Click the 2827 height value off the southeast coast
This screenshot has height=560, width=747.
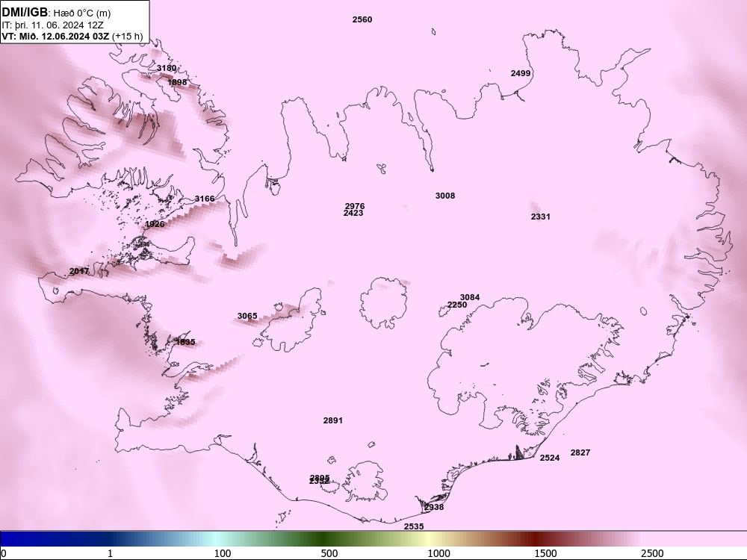(580, 453)
